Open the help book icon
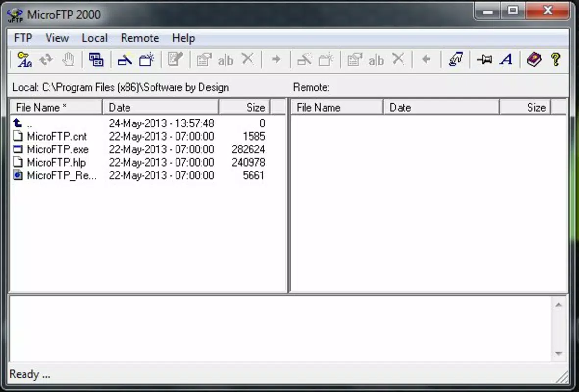 534,59
